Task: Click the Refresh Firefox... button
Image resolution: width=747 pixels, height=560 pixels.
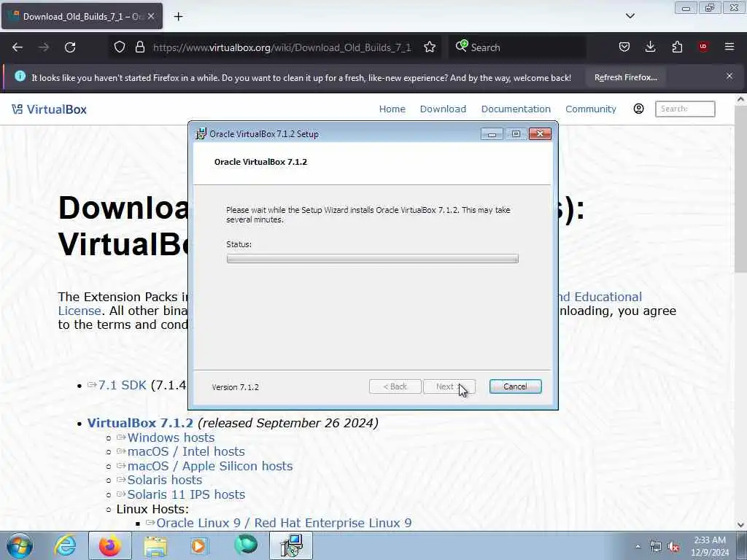Action: [625, 77]
